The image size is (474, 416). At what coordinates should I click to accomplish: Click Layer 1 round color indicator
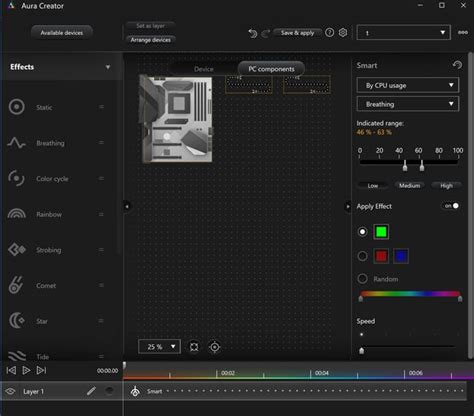click(x=109, y=391)
